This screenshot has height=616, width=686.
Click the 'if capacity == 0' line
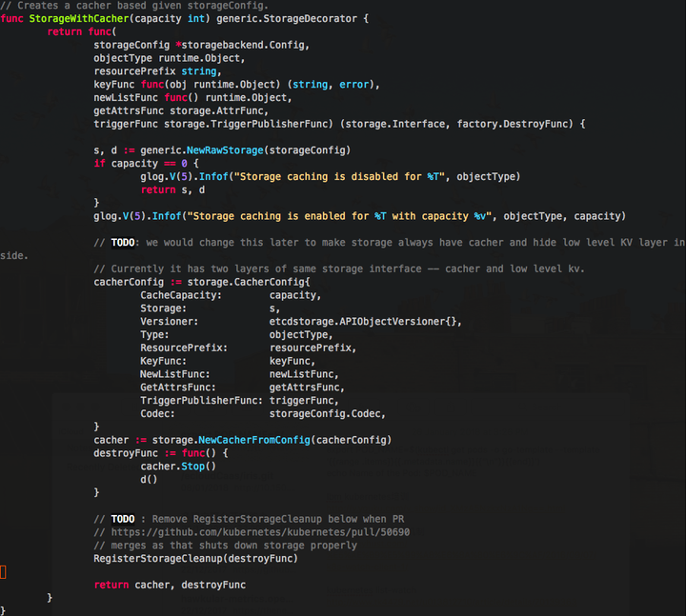pos(146,164)
